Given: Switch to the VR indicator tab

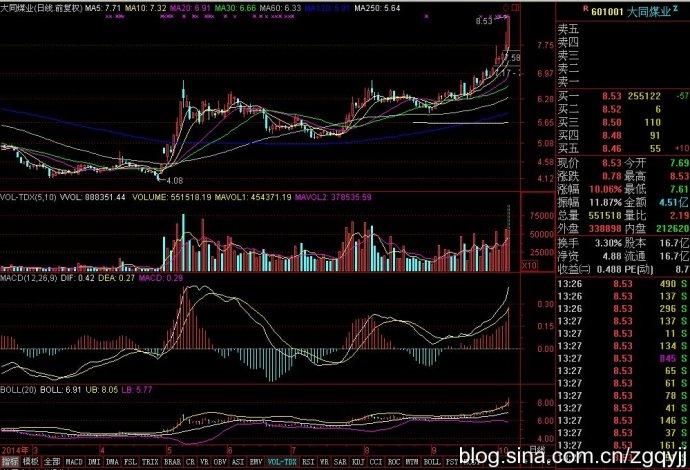Looking at the screenshot, I should point(204,462).
